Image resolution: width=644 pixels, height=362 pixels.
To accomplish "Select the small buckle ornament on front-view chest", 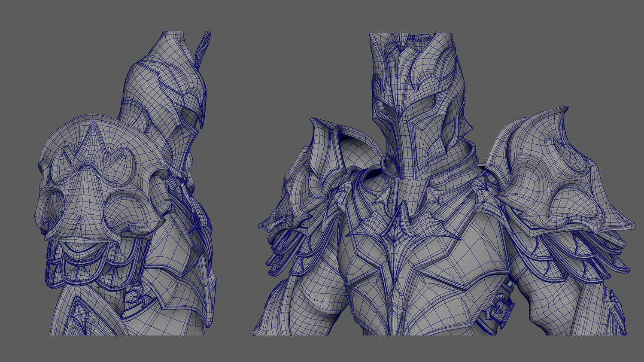I will (499, 308).
